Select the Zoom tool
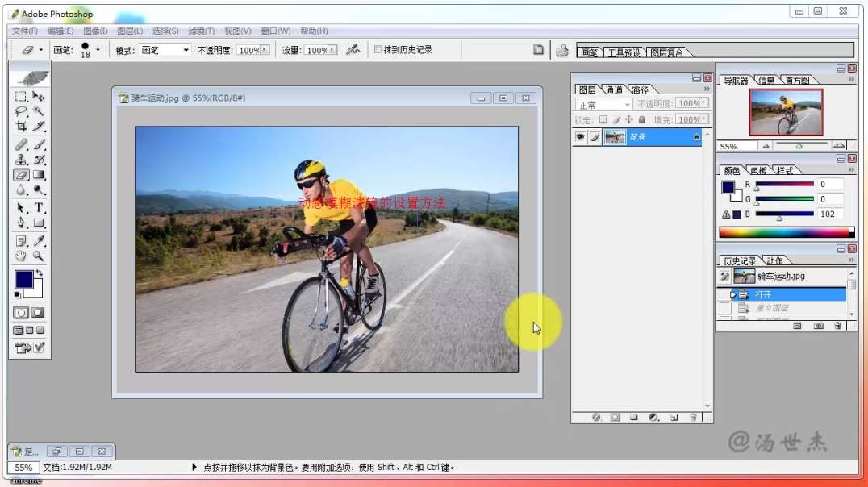This screenshot has width=868, height=487. click(x=38, y=256)
